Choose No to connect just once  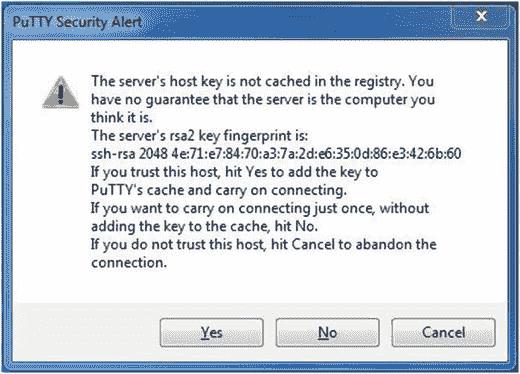327,332
